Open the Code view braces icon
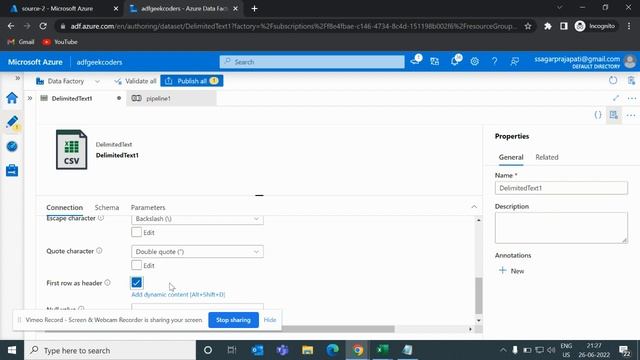 (x=598, y=115)
